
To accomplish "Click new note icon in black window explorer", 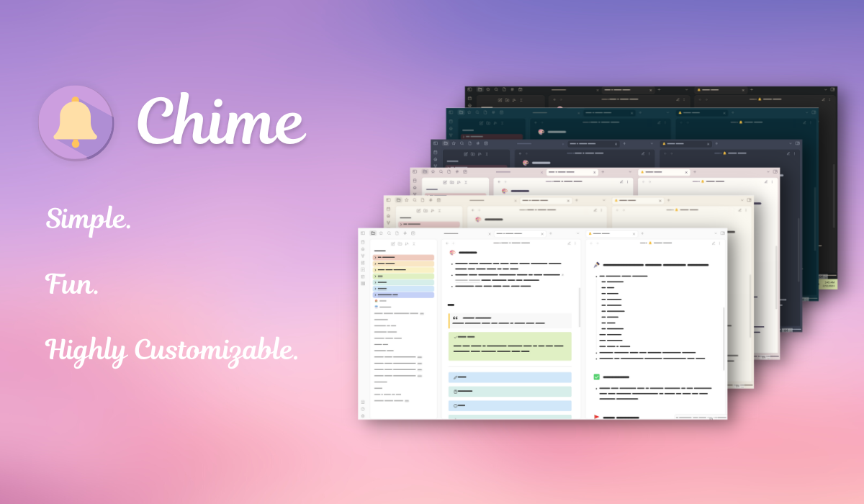I will [500, 100].
